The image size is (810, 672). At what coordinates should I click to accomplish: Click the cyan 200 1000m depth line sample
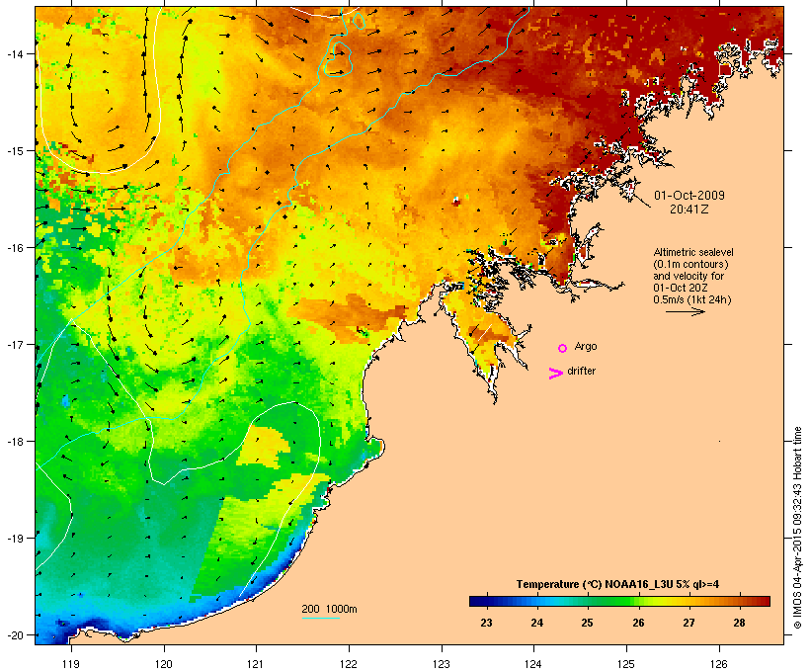[320, 618]
